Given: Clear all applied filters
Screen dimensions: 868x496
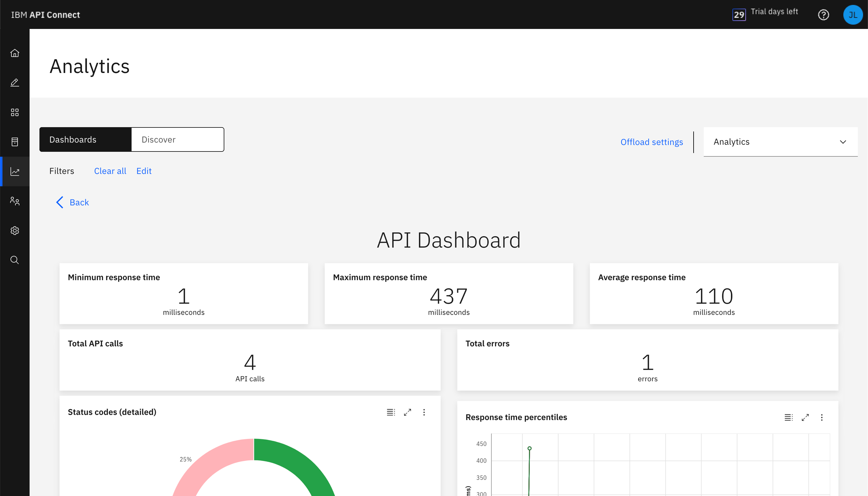Looking at the screenshot, I should tap(110, 171).
